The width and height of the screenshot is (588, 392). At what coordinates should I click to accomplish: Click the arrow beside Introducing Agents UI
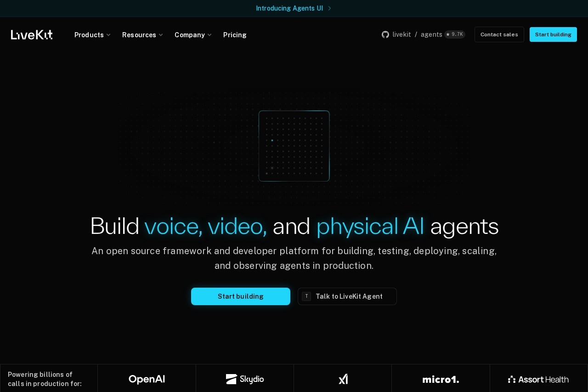tap(329, 8)
